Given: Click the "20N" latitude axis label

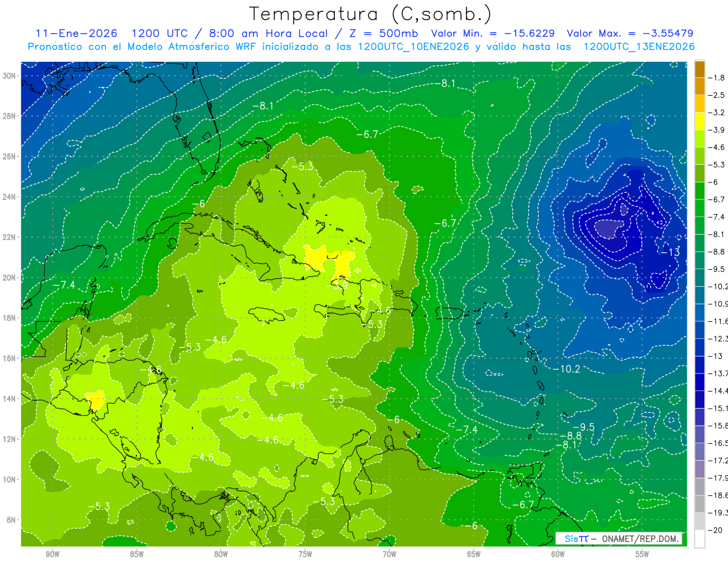Looking at the screenshot, I should click(10, 278).
